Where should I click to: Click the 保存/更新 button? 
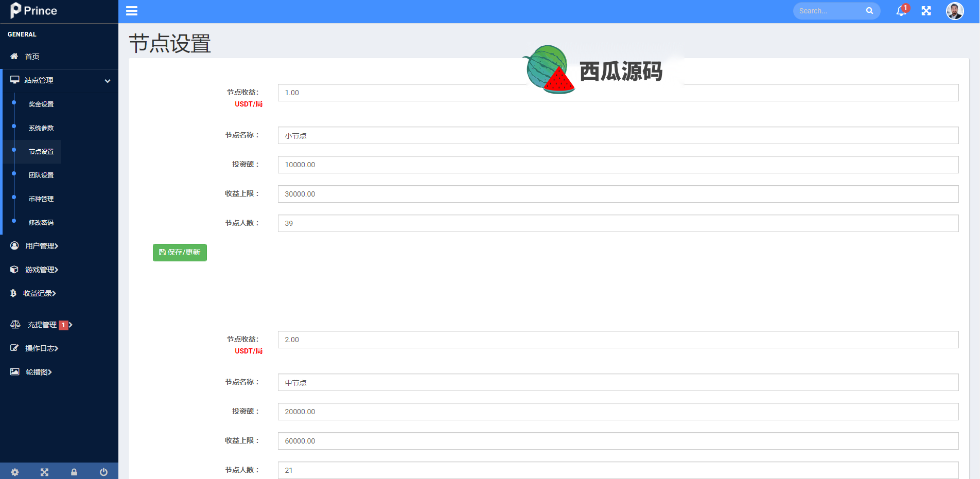[x=180, y=253]
